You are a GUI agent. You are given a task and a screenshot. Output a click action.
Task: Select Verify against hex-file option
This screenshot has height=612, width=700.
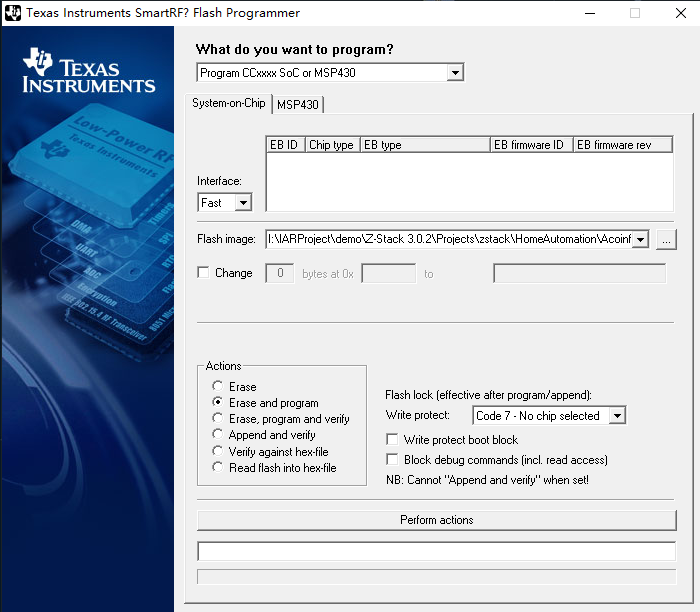(218, 451)
